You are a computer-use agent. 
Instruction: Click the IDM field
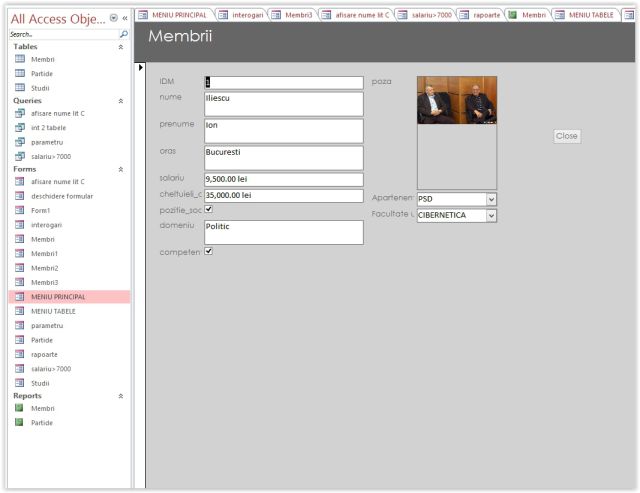point(284,82)
